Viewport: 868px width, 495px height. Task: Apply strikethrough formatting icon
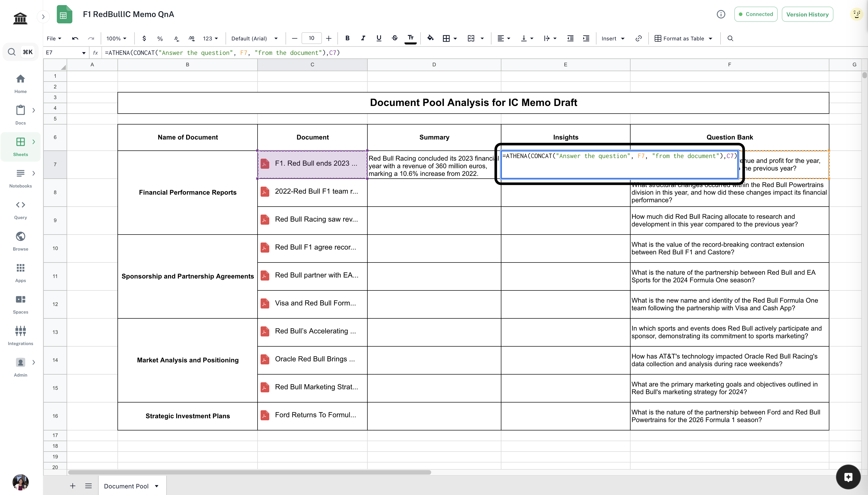click(x=395, y=38)
